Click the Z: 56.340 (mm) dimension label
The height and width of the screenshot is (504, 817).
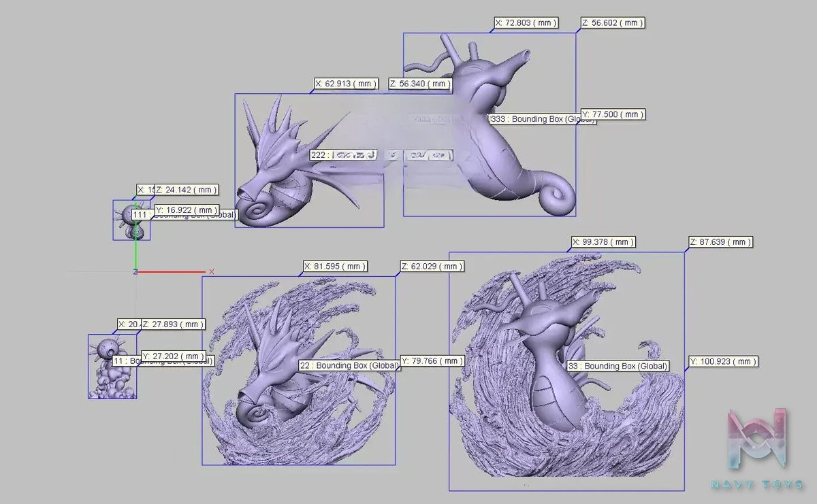(x=420, y=84)
